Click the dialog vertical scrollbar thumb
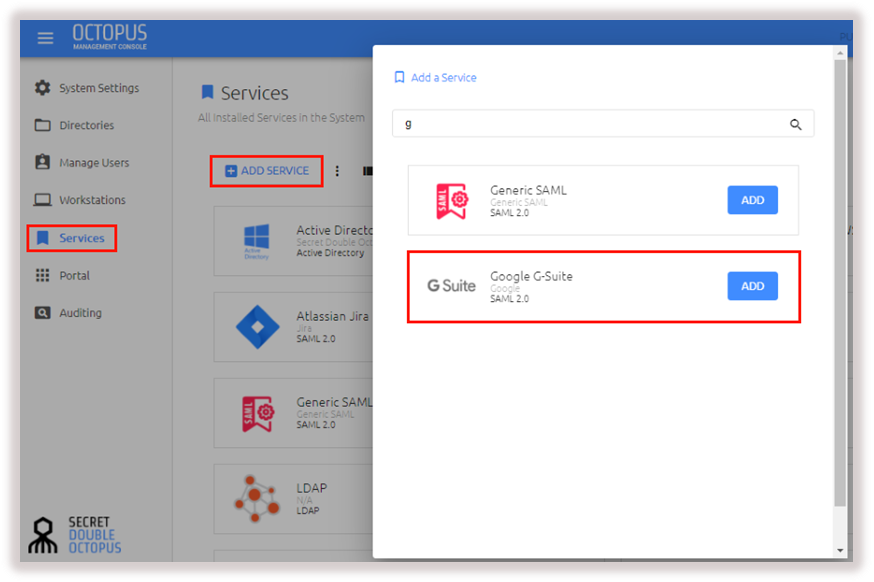 coord(840,283)
